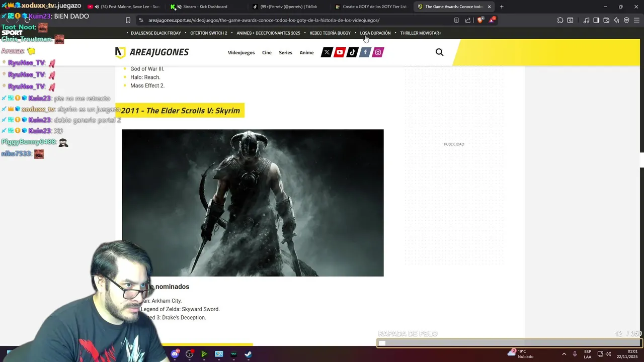
Task: Click the weather widget showing 19°C Nublado
Action: tap(521, 354)
